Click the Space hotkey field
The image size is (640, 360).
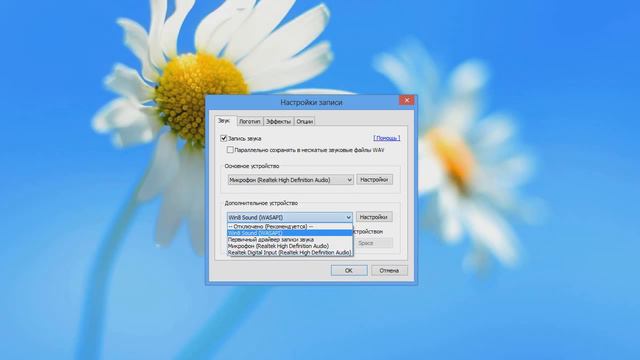pyautogui.click(x=374, y=243)
